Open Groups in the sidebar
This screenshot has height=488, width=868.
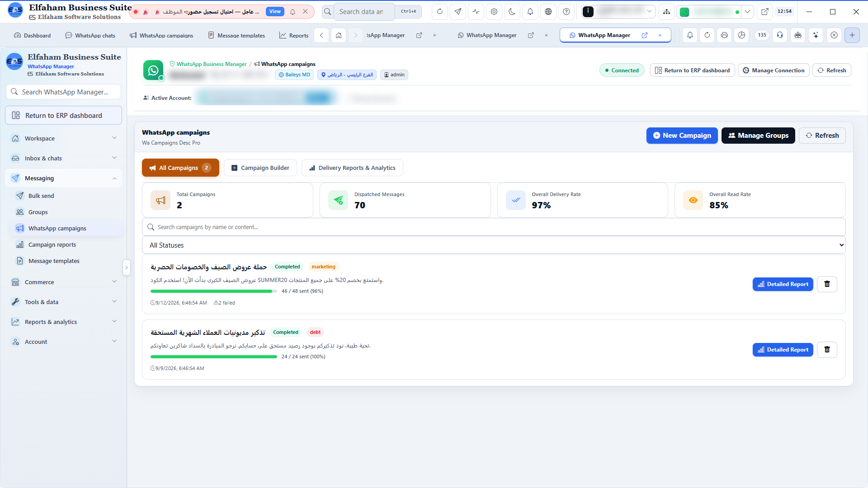pos(66,212)
